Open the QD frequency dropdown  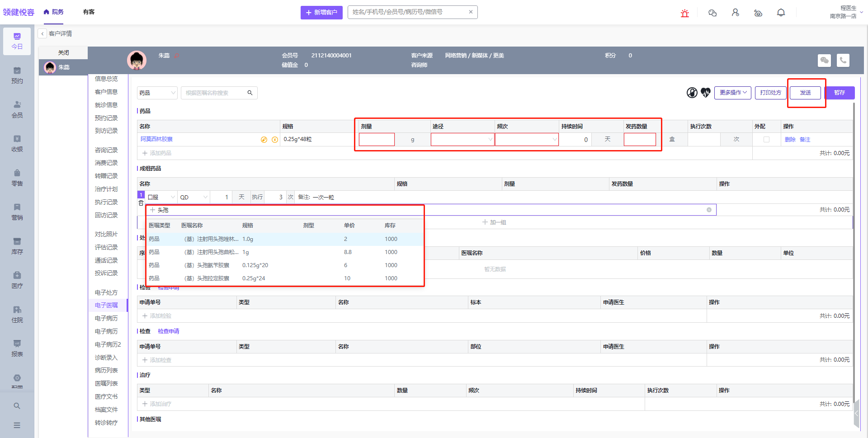tap(193, 197)
